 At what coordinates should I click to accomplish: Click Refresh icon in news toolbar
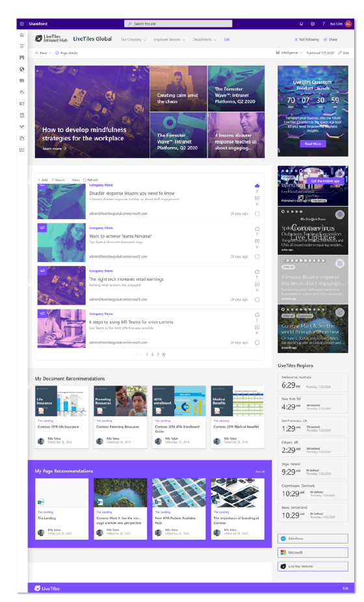click(x=84, y=180)
